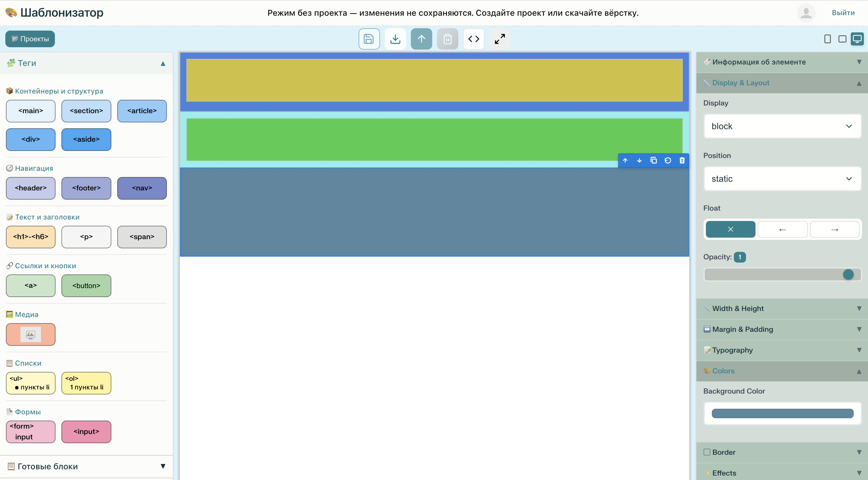Set float to right
Viewport: 868px width, 480px height.
point(834,229)
